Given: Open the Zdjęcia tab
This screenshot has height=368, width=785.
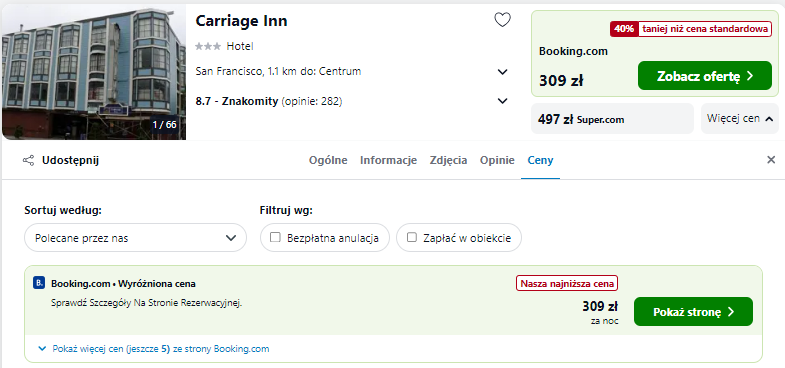Looking at the screenshot, I should [449, 160].
